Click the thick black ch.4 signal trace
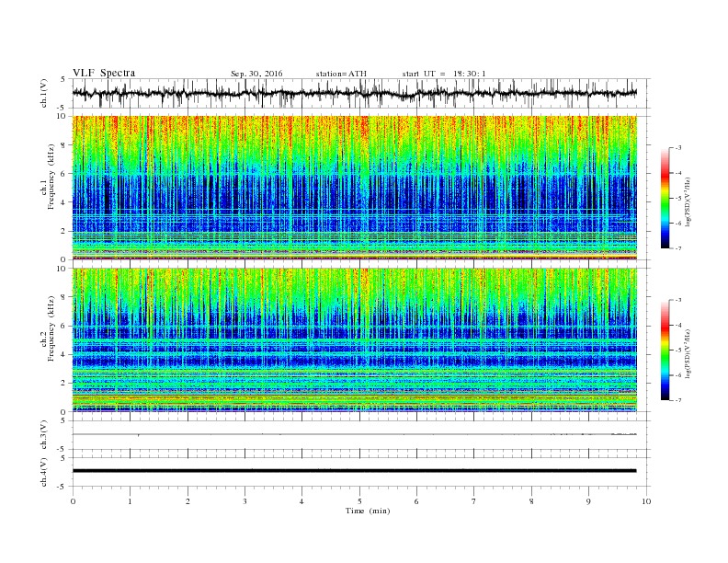Screen dimensions: 728x563 [x=355, y=471]
